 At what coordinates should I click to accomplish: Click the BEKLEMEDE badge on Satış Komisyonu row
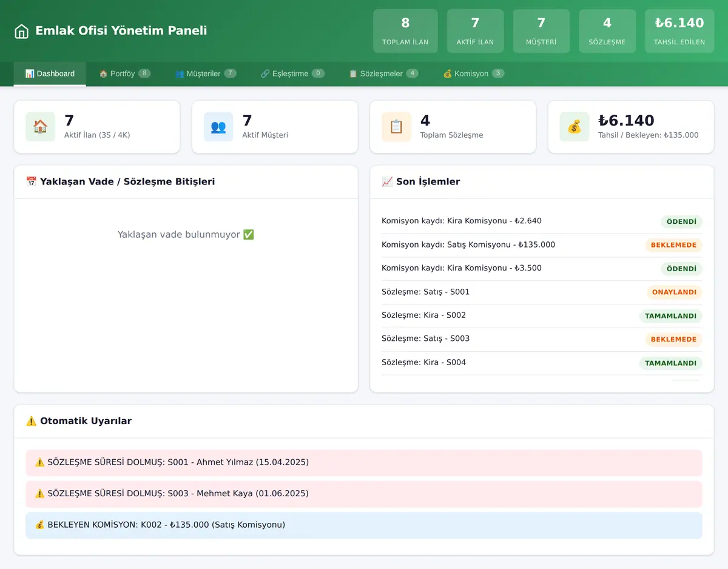tap(673, 245)
